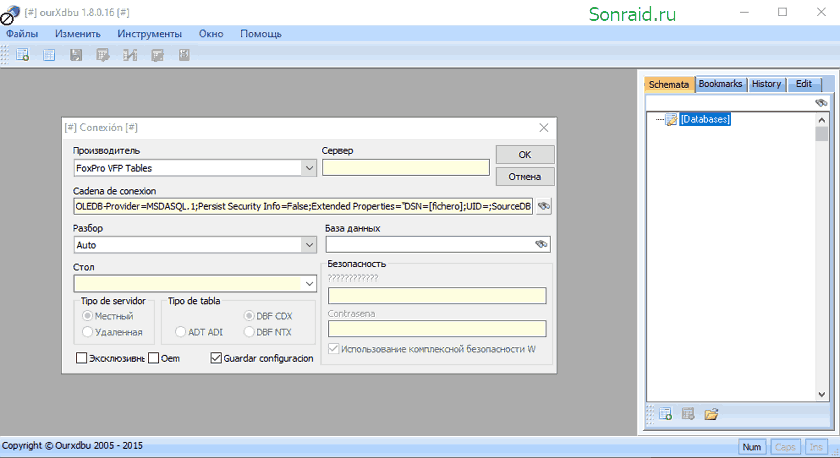Click scroll up arrow in Schemata tree
The width and height of the screenshot is (840, 458).
pos(822,121)
